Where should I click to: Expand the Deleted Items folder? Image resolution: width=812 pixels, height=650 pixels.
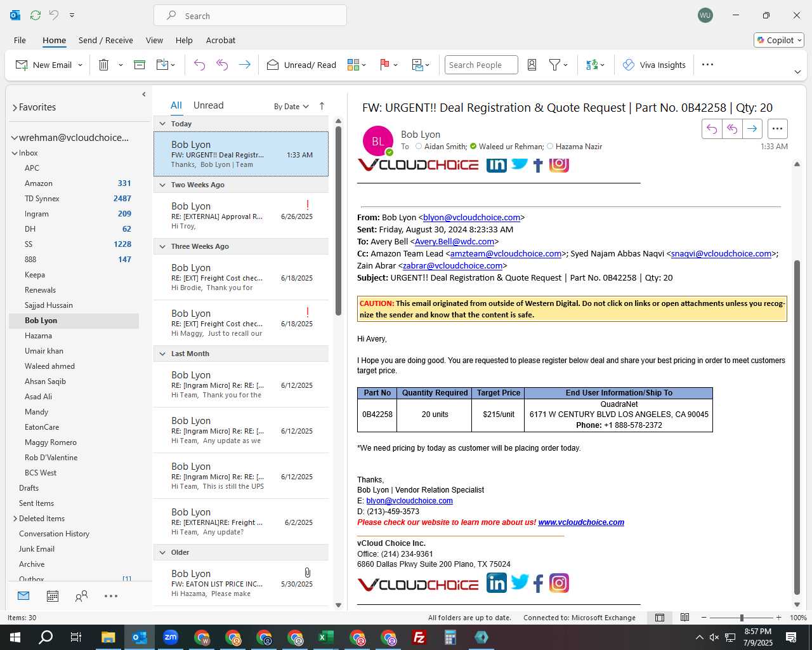pyautogui.click(x=15, y=519)
